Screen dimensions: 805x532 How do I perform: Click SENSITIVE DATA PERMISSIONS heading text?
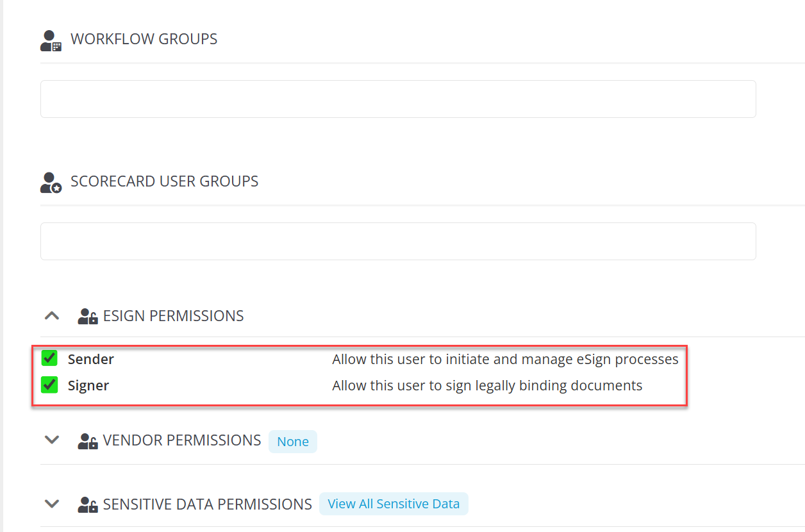pos(207,504)
